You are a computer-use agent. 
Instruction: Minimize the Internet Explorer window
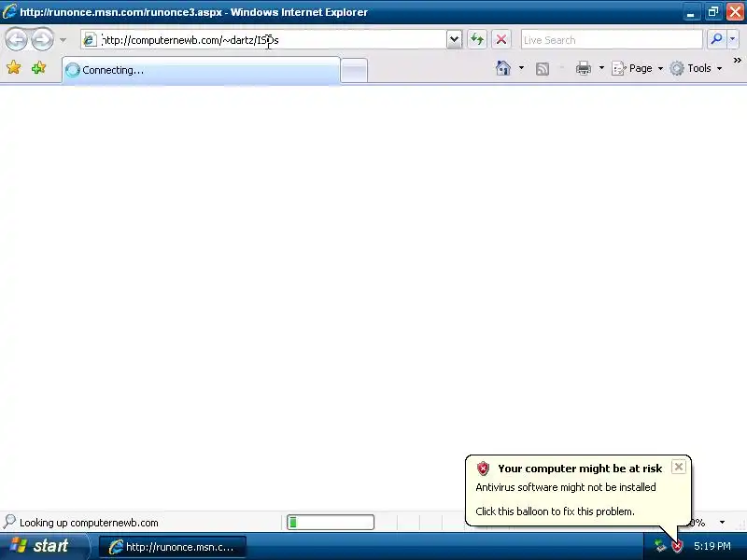point(691,12)
